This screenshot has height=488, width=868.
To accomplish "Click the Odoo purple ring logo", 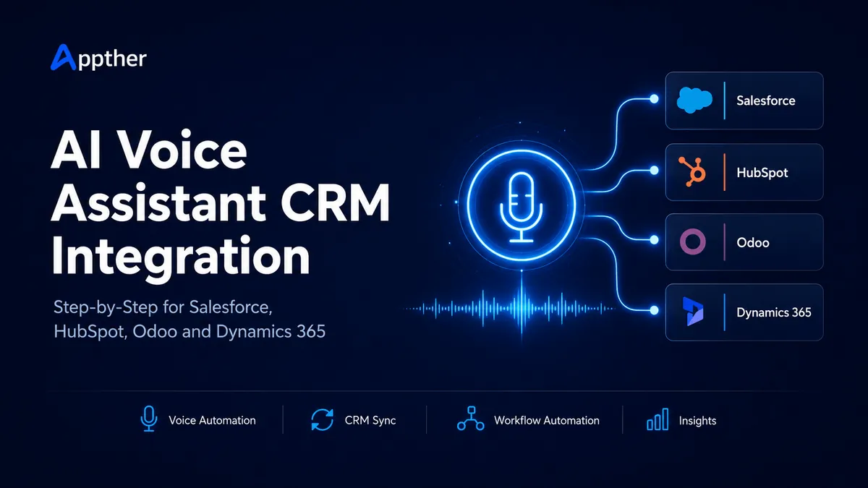I will tap(694, 242).
